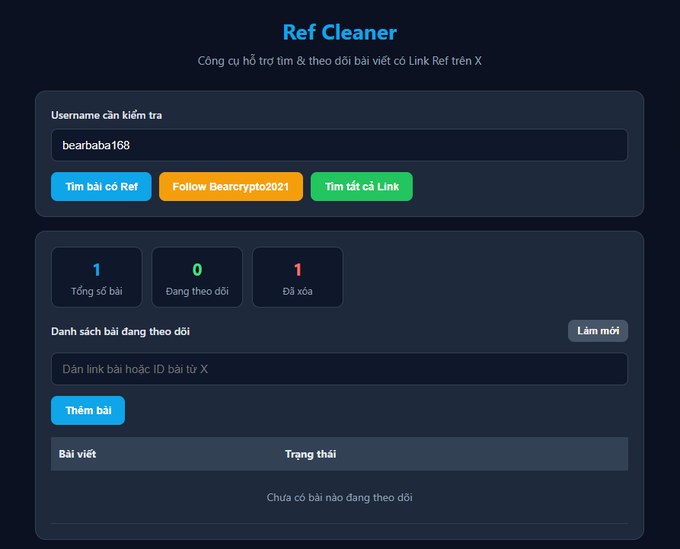Click the green 'Tìm tất cả Link' button

tap(362, 186)
